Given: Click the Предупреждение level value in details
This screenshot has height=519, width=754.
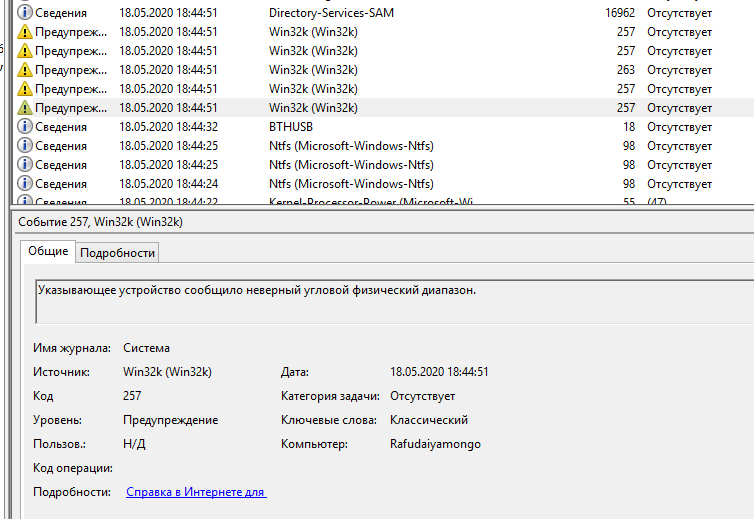Looking at the screenshot, I should point(170,420).
